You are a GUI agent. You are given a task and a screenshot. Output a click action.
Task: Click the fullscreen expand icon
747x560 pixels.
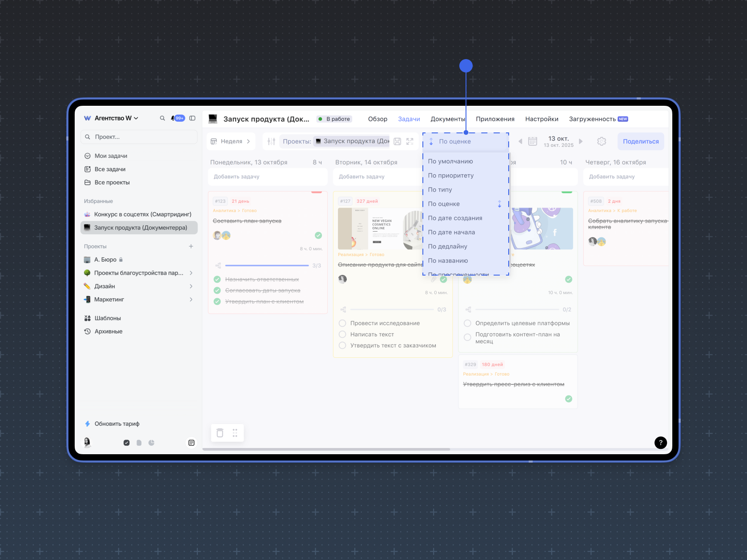(410, 141)
